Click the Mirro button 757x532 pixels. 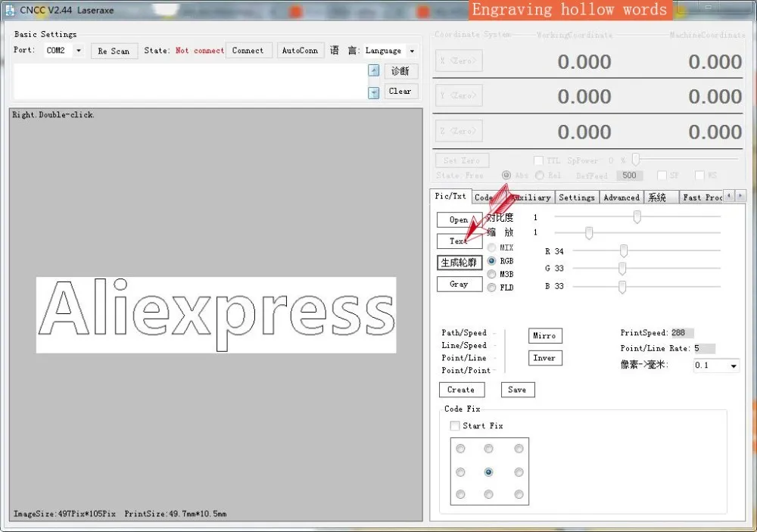[x=545, y=335]
